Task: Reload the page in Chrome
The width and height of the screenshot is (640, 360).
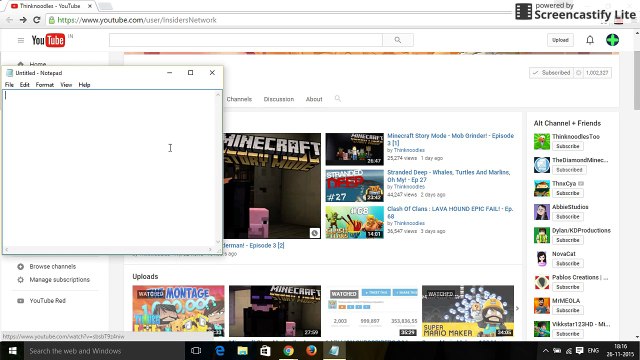Action: point(36,20)
